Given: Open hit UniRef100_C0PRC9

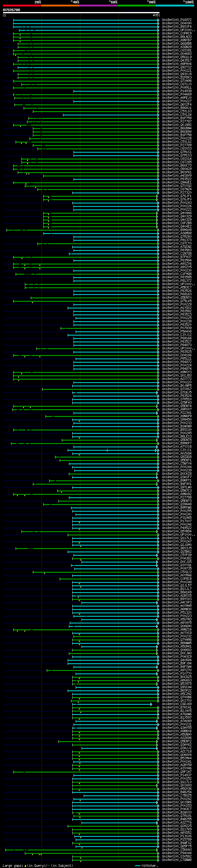Looking at the screenshot, I should click(177, 33).
